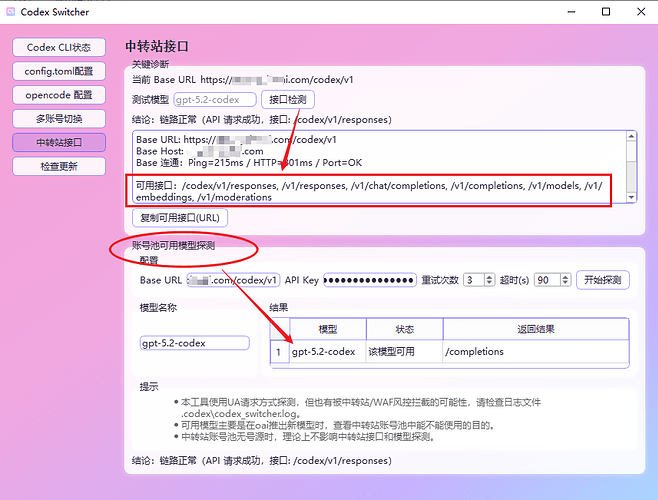Decrease 重试次数 with down arrow
The width and height of the screenshot is (658, 500).
pos(489,283)
